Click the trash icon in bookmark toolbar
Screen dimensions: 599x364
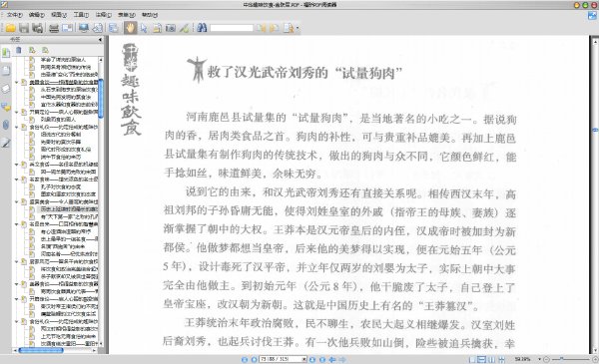[19, 50]
